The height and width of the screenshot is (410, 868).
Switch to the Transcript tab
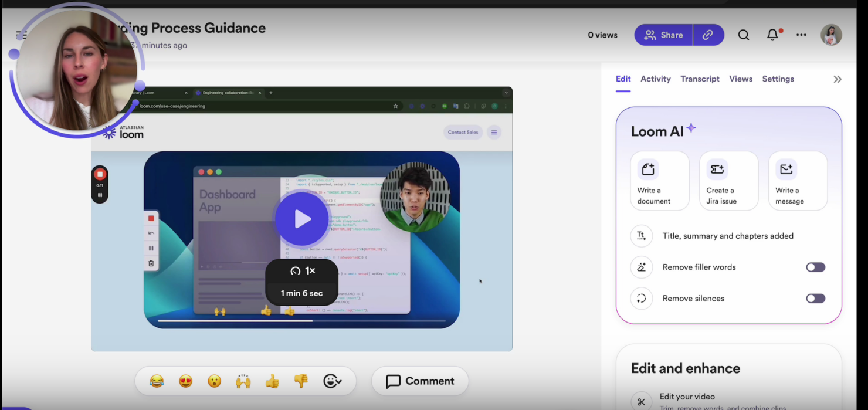coord(700,79)
